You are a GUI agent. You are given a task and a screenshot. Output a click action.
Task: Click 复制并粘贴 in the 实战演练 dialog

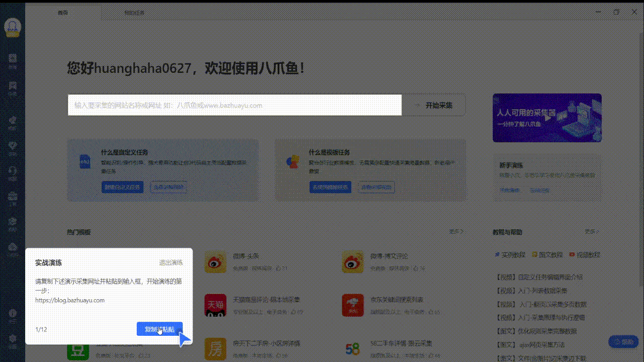tap(159, 329)
